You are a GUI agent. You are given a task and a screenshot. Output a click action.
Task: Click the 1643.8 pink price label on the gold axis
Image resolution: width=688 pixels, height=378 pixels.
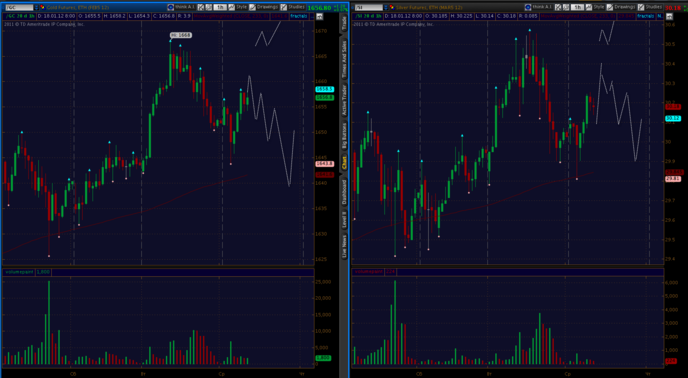coord(324,164)
